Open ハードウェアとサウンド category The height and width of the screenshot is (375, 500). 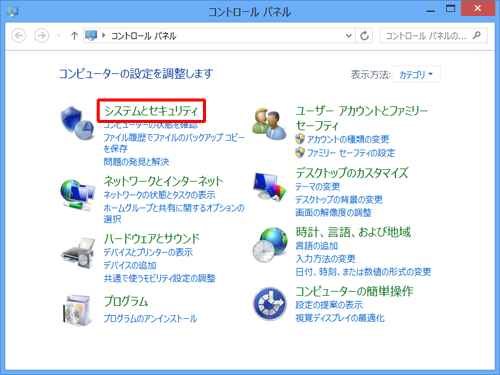(152, 239)
